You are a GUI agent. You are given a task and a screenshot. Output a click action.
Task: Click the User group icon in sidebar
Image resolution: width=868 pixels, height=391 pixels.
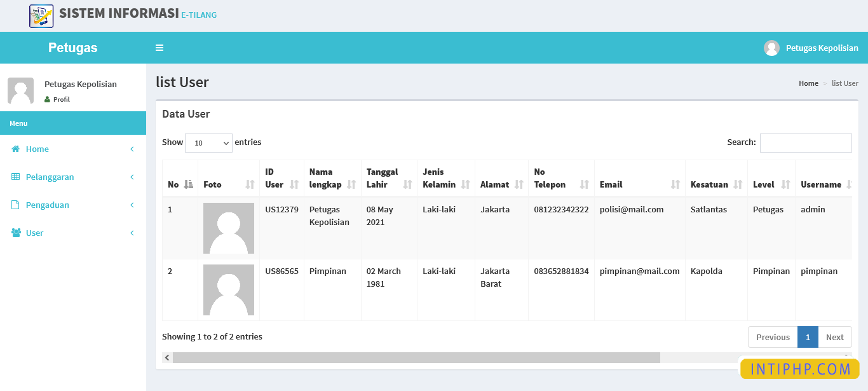pos(16,233)
